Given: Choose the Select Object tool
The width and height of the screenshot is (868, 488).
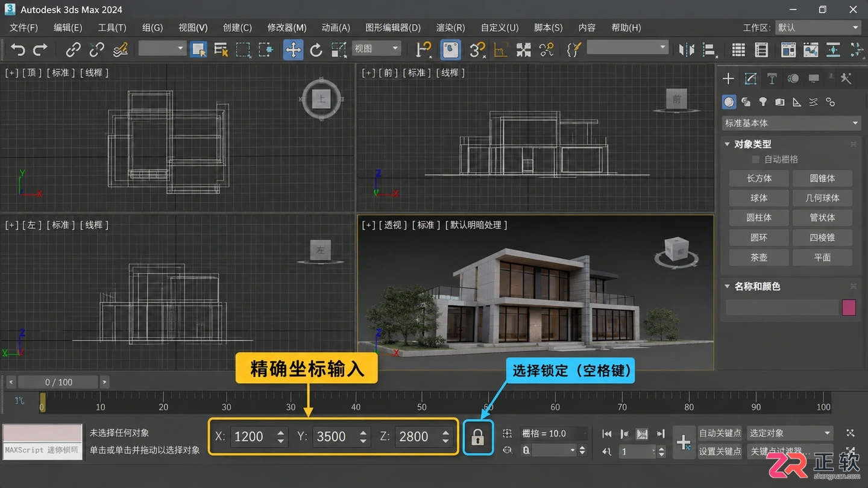Looking at the screenshot, I should (198, 49).
